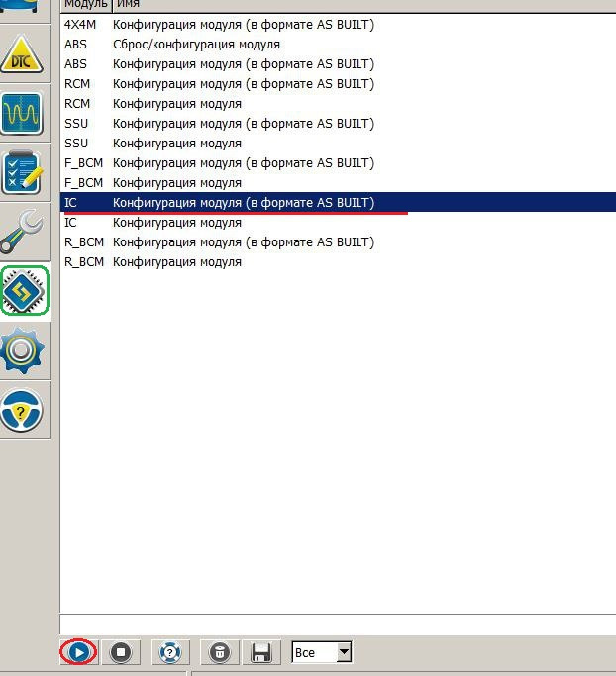Screen dimensions: 616x676
Task: Select F_BCM AS BUILT configuration row
Action: pos(338,163)
